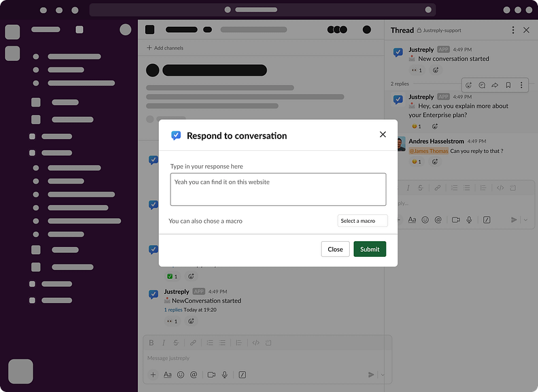Viewport: 538px width, 392px height.
Task: Insert link in main message composer
Action: point(193,342)
